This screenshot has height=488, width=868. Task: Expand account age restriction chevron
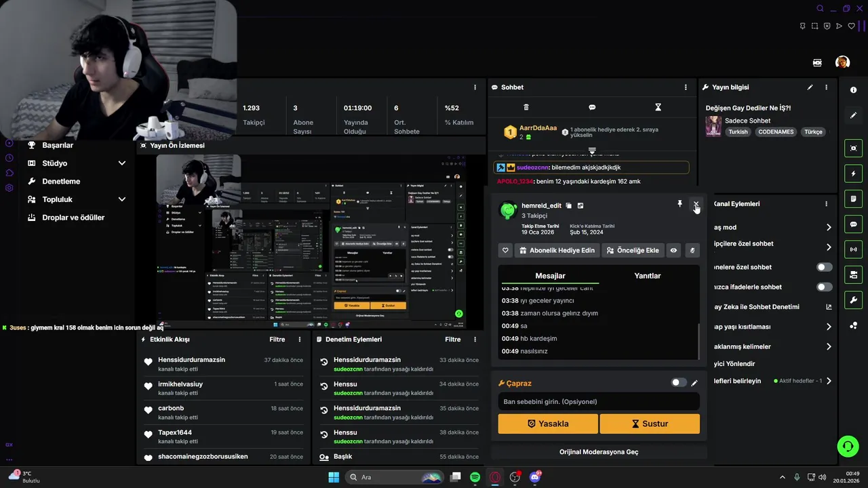coord(828,327)
